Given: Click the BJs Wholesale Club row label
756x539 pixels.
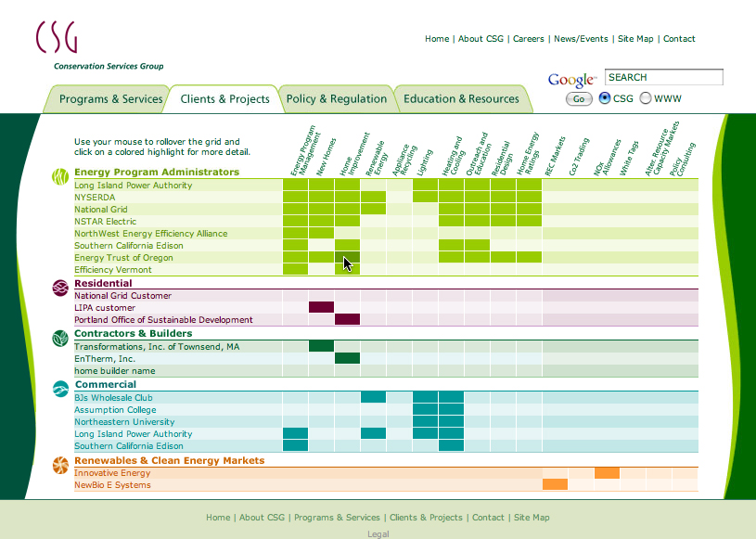Looking at the screenshot, I should 113,398.
